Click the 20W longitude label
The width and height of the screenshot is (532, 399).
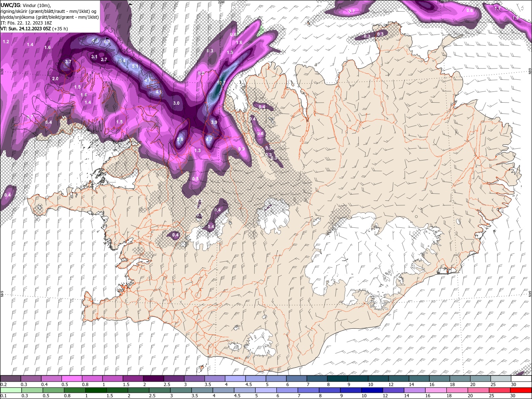pyautogui.click(x=221, y=2)
